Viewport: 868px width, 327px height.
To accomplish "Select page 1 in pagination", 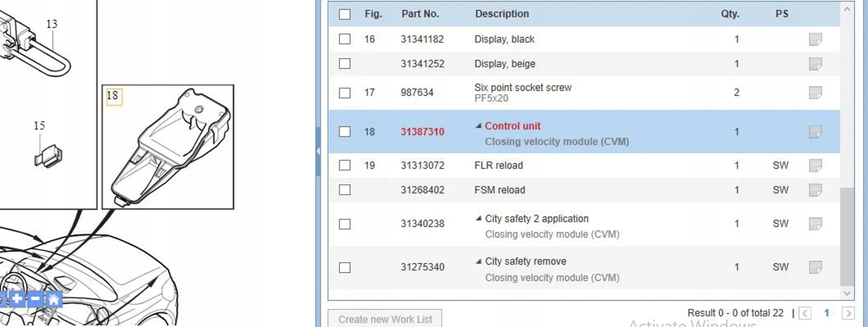I will click(x=827, y=313).
